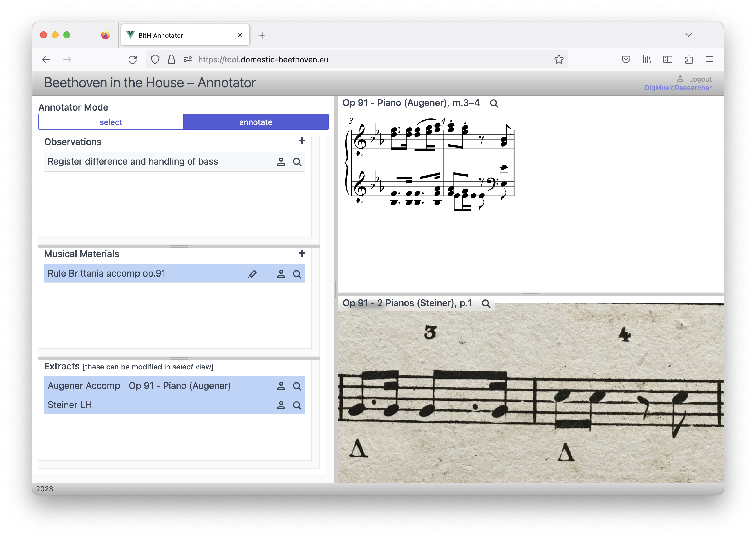Viewport: 756px width, 538px height.
Task: Bookmark this page with the star icon
Action: 559,59
